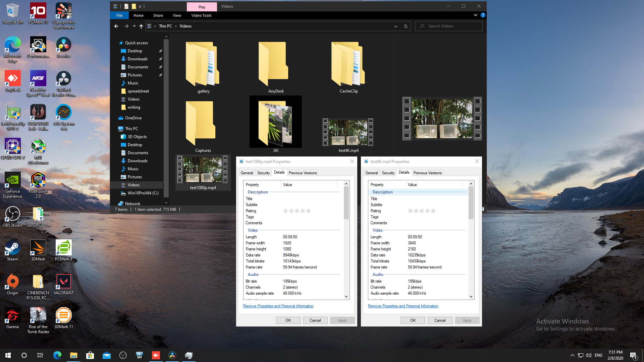Open the Customize Quick Access Toolbar dropdown
Screen dimensions: 644x362
click(x=140, y=6)
